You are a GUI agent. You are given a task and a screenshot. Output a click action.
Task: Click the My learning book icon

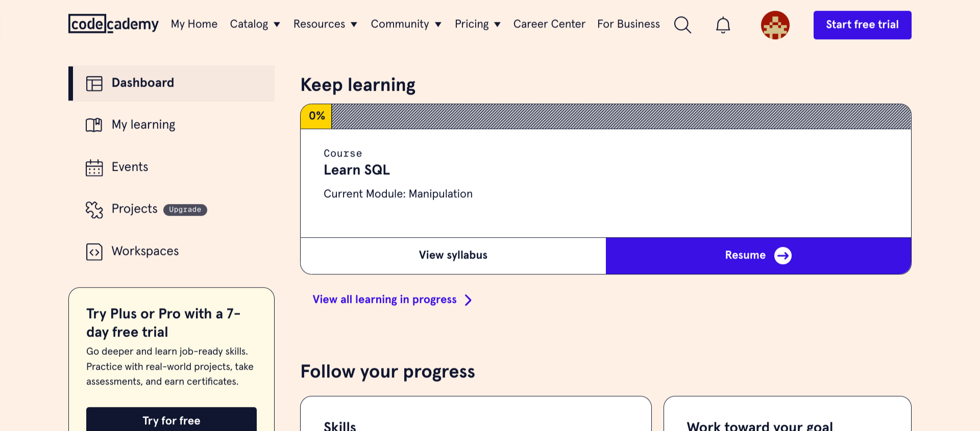pyautogui.click(x=94, y=125)
